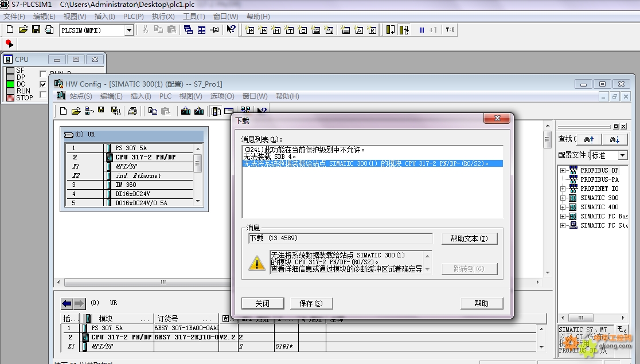Click the 下载 (13:4589) message field

coord(341,238)
